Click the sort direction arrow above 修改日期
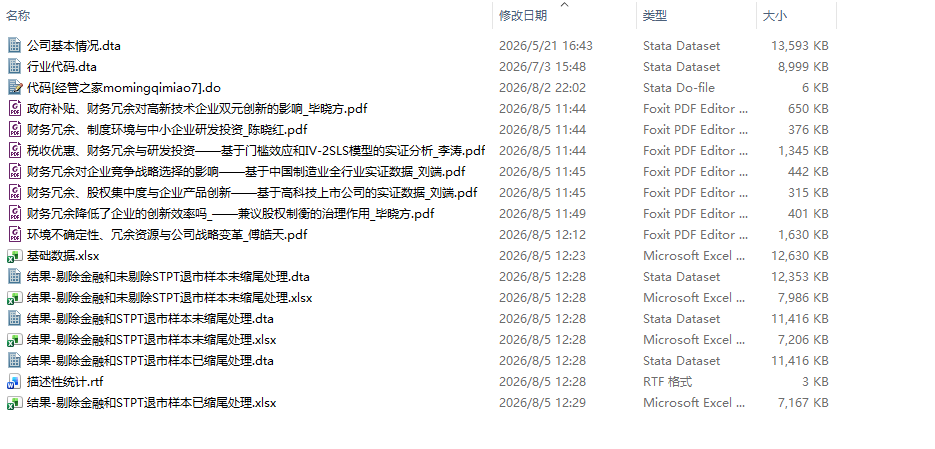935x449 pixels. (x=564, y=5)
